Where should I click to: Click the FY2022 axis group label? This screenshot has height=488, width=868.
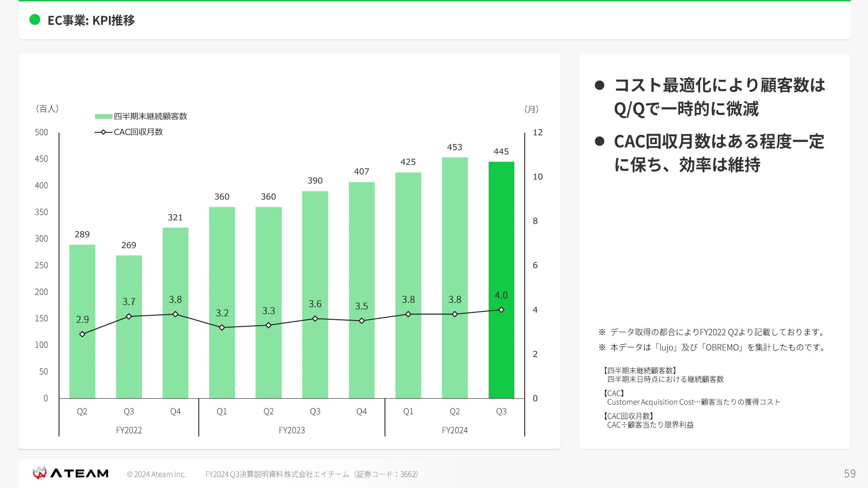tap(129, 430)
